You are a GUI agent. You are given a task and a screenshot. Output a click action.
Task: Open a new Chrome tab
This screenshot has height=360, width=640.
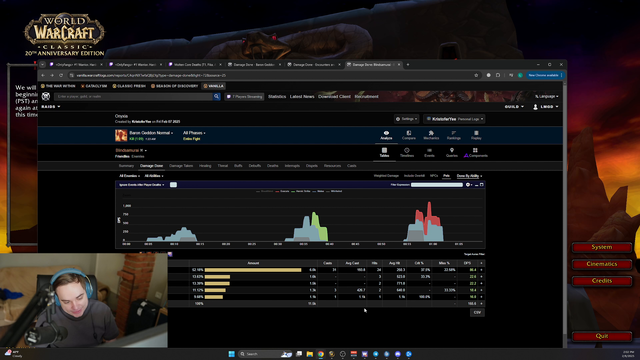tap(408, 64)
